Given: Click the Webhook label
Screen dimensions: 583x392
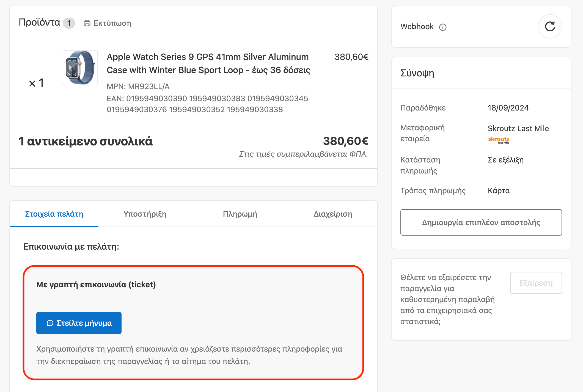Looking at the screenshot, I should tap(417, 26).
